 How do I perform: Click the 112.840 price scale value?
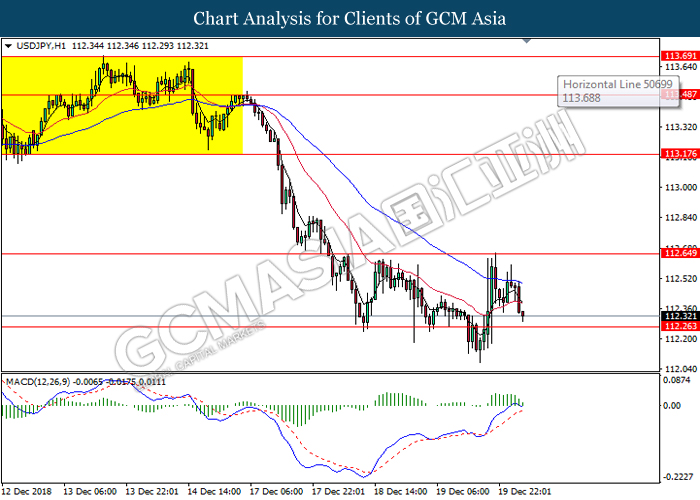681,217
